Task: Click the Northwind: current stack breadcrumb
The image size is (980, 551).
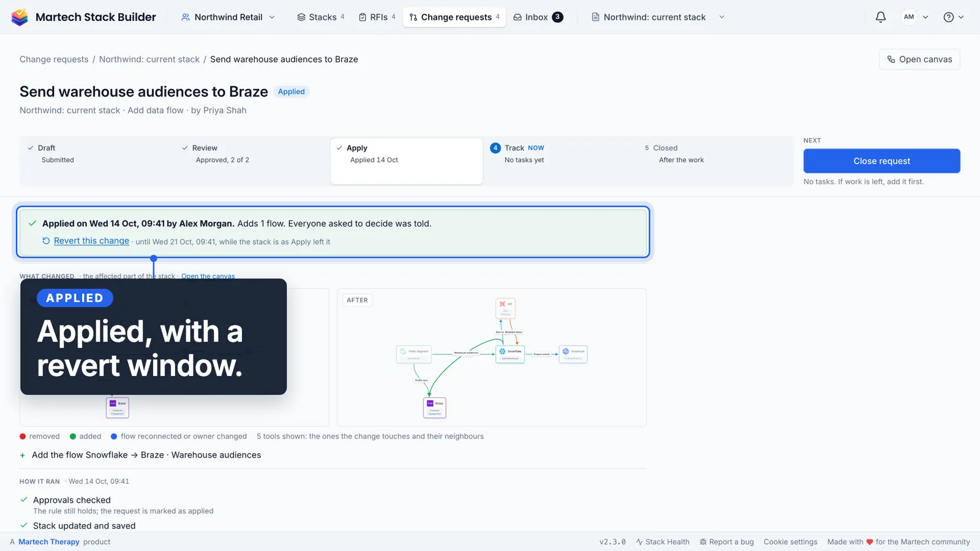Action: [149, 59]
